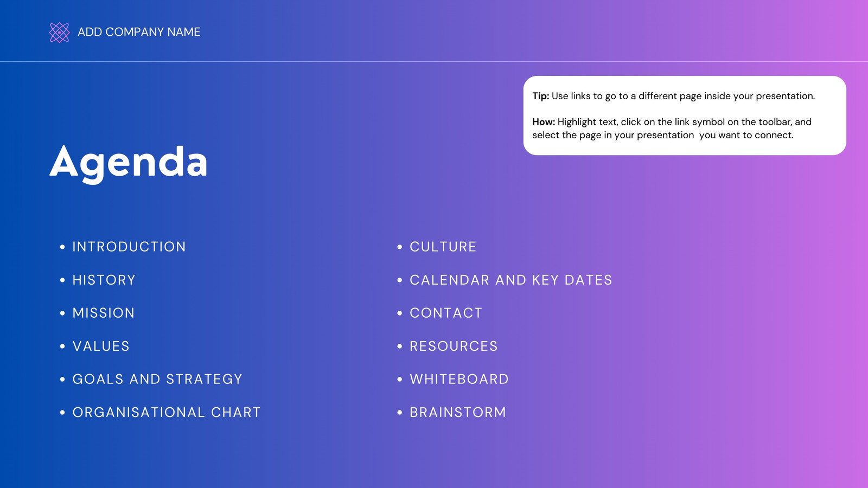Screen dimensions: 868x488
Task: Click the bold How: label
Action: click(x=544, y=122)
